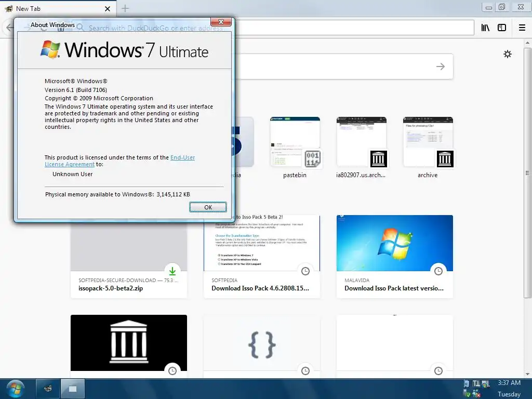Click the archive tile label text

428,175
